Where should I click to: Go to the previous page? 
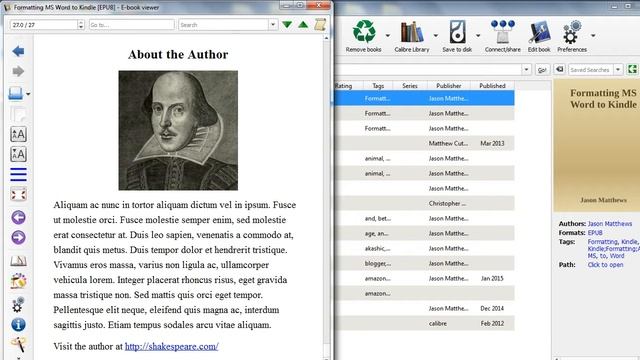point(18,217)
